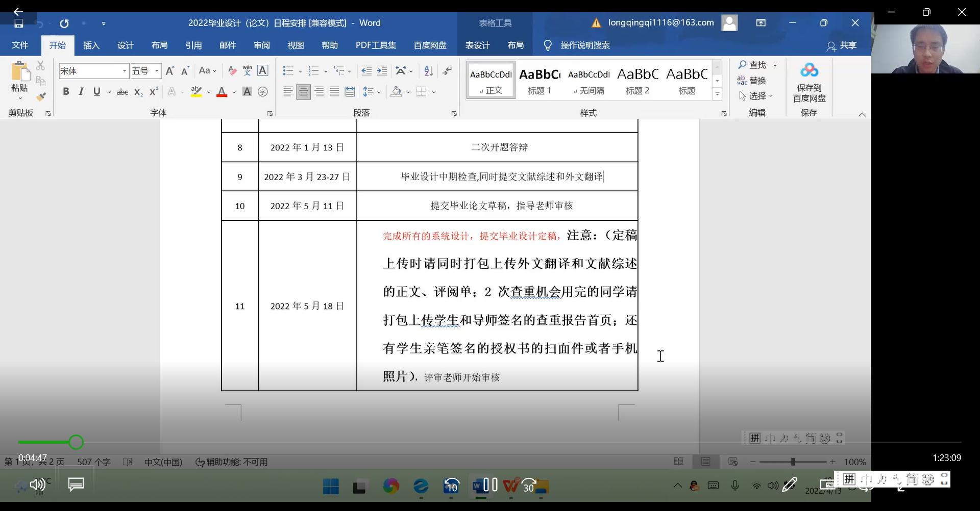Click the Increase Indent icon
This screenshot has width=980, height=511.
[x=382, y=71]
